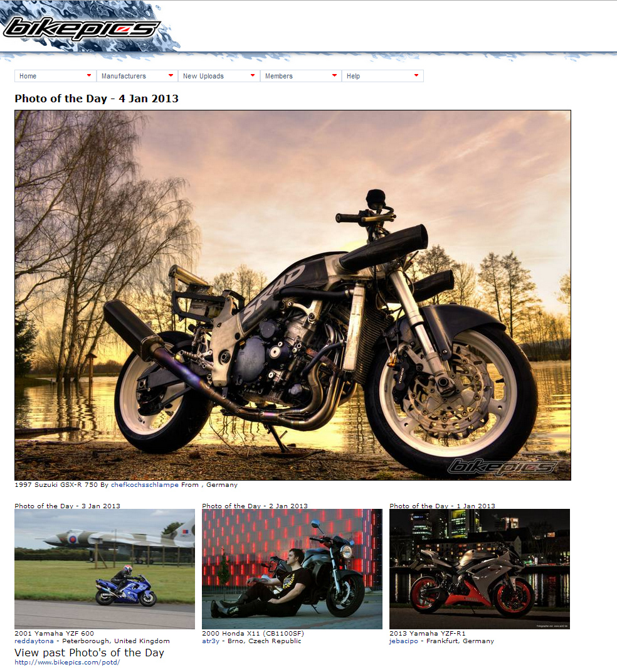Open the Members menu
Viewport: 617px width, 672px height.
pyautogui.click(x=300, y=76)
